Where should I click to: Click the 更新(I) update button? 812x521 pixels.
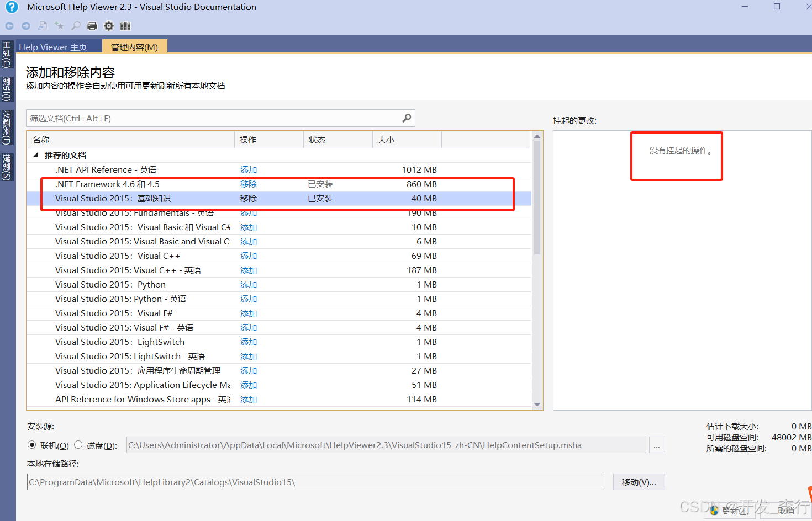(730, 511)
